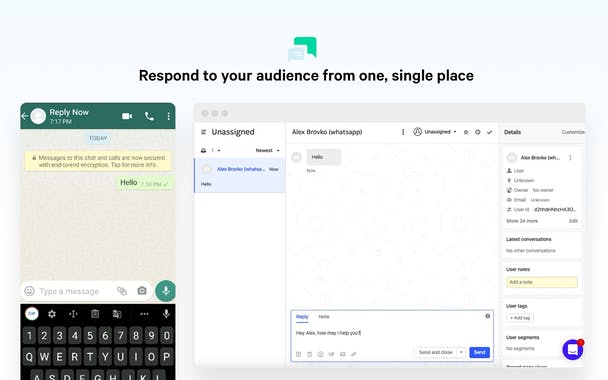Open the WhatsApp camera icon
This screenshot has height=380, width=608.
pos(142,290)
